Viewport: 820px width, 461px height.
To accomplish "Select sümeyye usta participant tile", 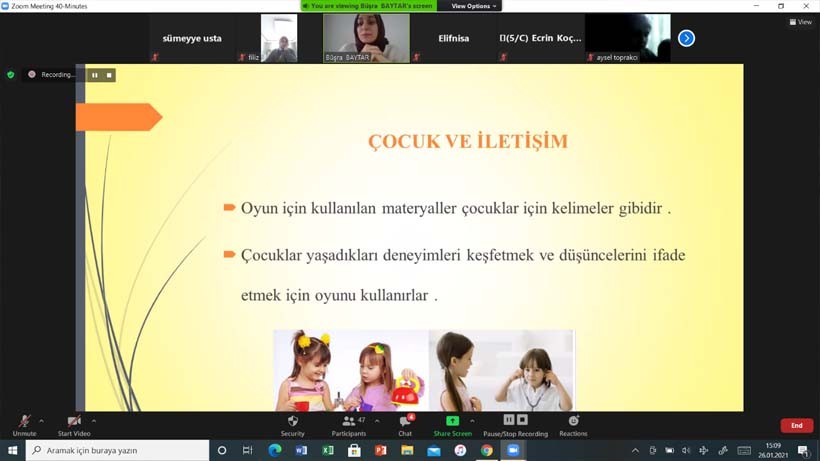I will coord(192,38).
